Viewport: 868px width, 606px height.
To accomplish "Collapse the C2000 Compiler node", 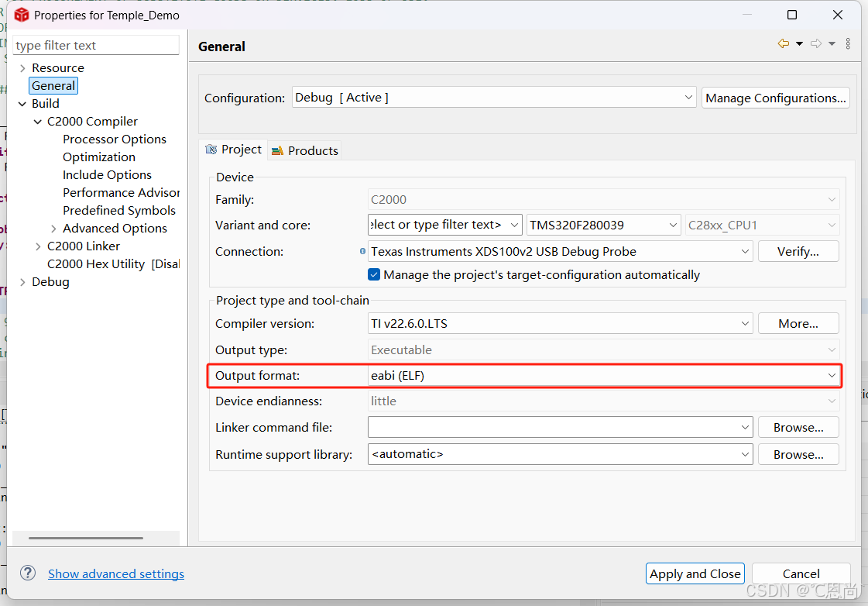I will [x=38, y=122].
